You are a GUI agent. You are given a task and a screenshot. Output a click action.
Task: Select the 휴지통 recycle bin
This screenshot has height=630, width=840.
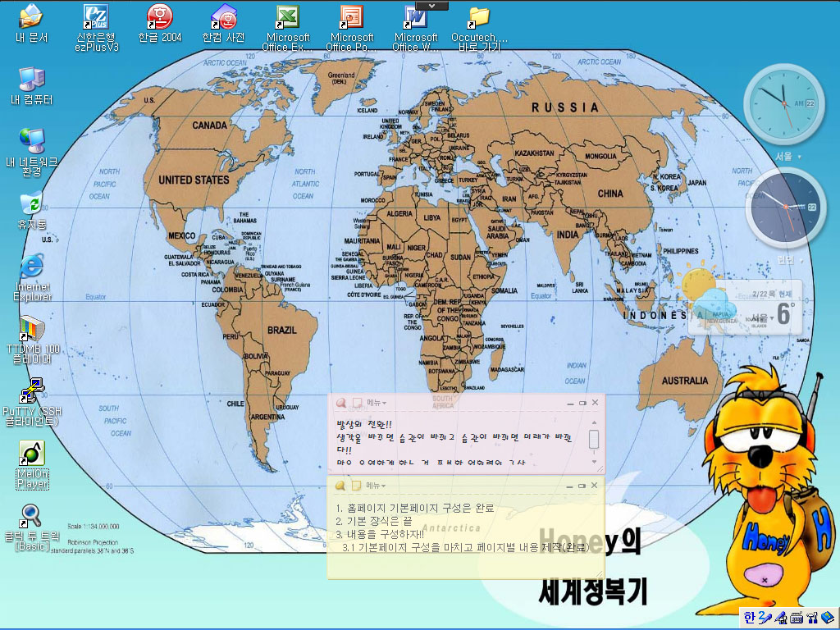(x=32, y=210)
